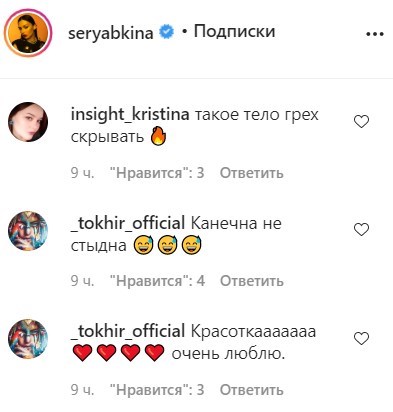Click _tokhir_official username on 'Красоткаааааа' comment
The image size is (393, 412).
[x=128, y=332]
